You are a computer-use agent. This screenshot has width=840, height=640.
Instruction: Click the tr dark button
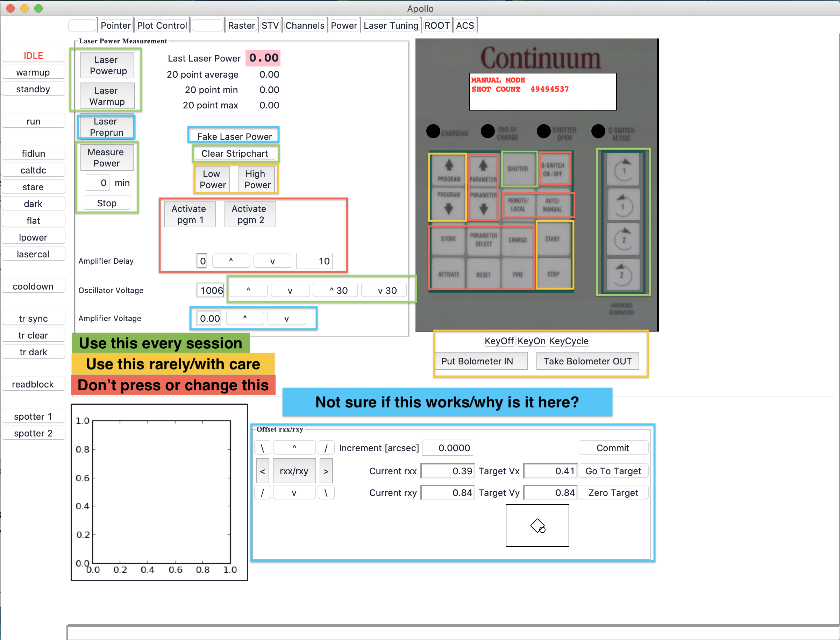tap(34, 352)
